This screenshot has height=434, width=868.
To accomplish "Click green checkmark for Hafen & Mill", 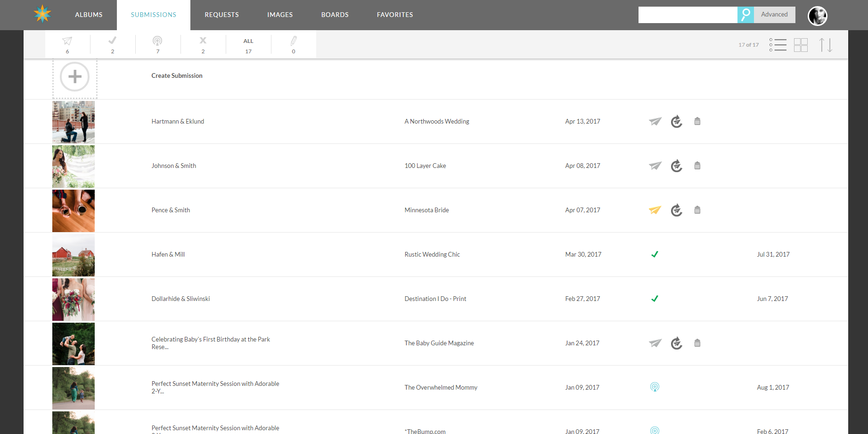I will click(655, 254).
